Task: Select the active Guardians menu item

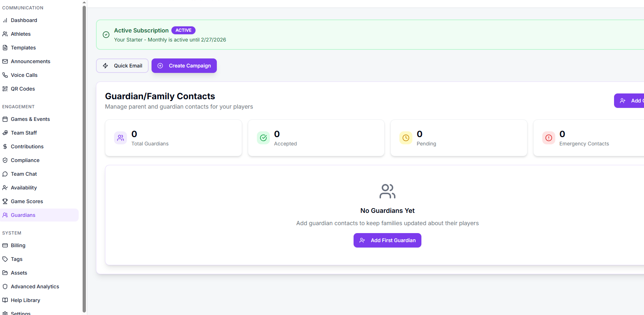Action: pos(39,215)
